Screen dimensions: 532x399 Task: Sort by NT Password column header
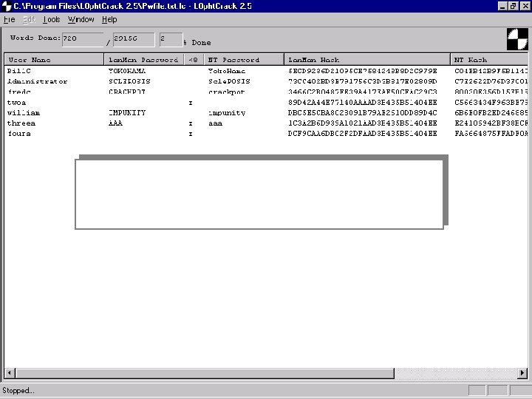click(x=244, y=60)
